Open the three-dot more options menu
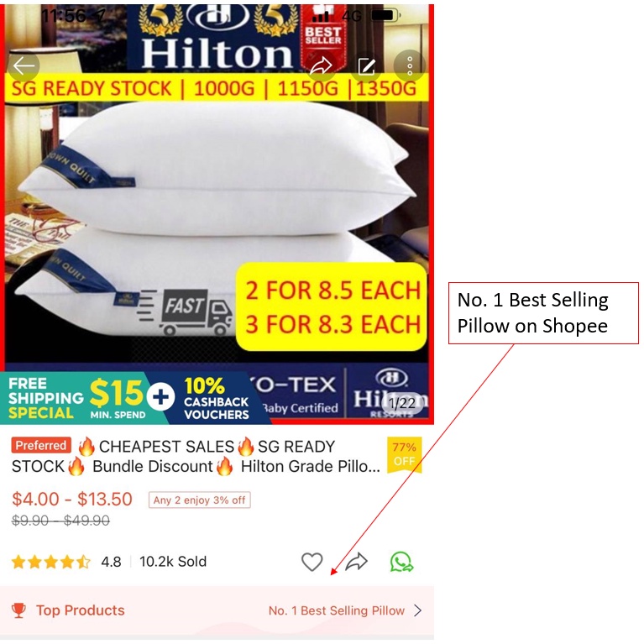The width and height of the screenshot is (644, 644). 410,65
